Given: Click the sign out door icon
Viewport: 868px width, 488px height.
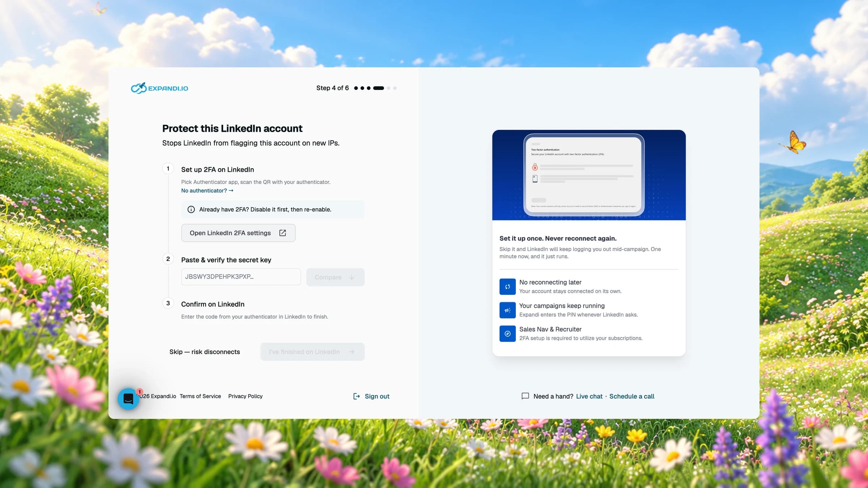Looking at the screenshot, I should coord(357,396).
